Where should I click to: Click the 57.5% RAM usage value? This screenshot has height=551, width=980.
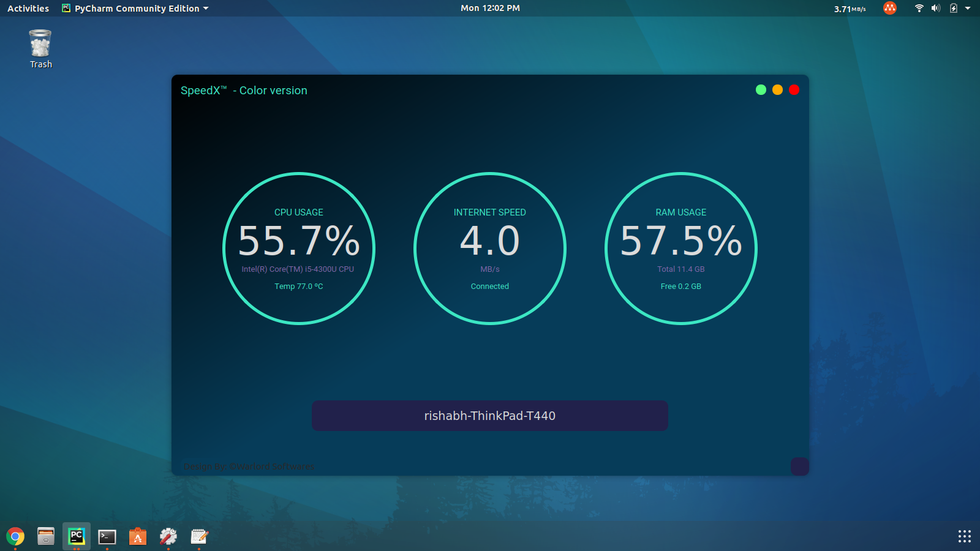pos(681,241)
